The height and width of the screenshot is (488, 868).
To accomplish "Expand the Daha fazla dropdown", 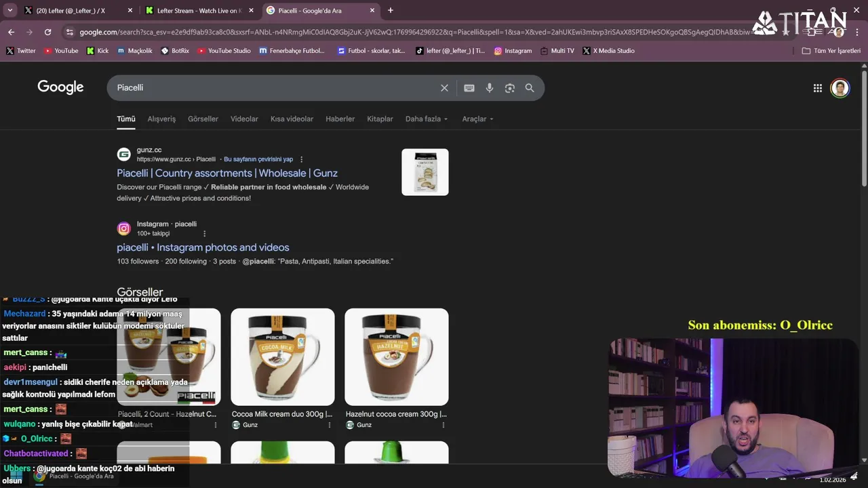I will [427, 119].
